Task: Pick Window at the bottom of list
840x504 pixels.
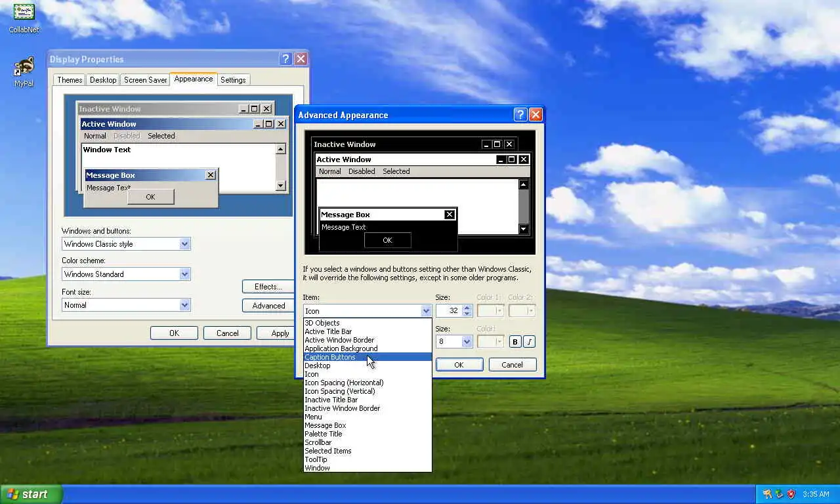Action: [367, 468]
